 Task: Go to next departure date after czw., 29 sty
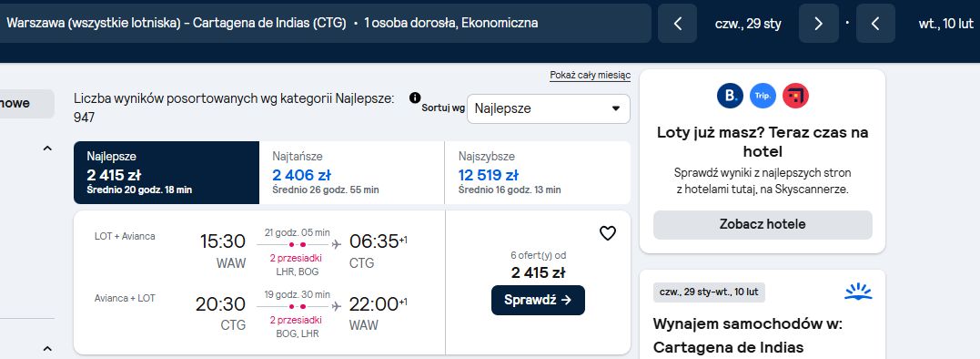coord(819,24)
